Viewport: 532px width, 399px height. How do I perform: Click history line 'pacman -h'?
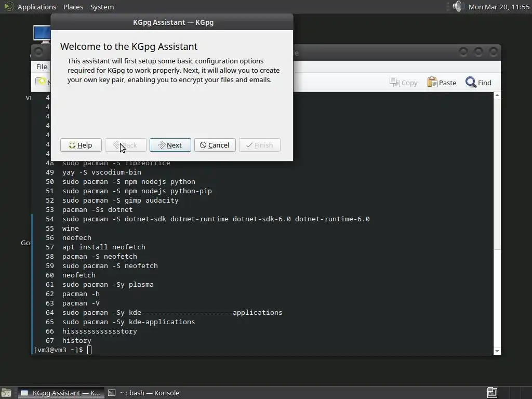pyautogui.click(x=81, y=294)
